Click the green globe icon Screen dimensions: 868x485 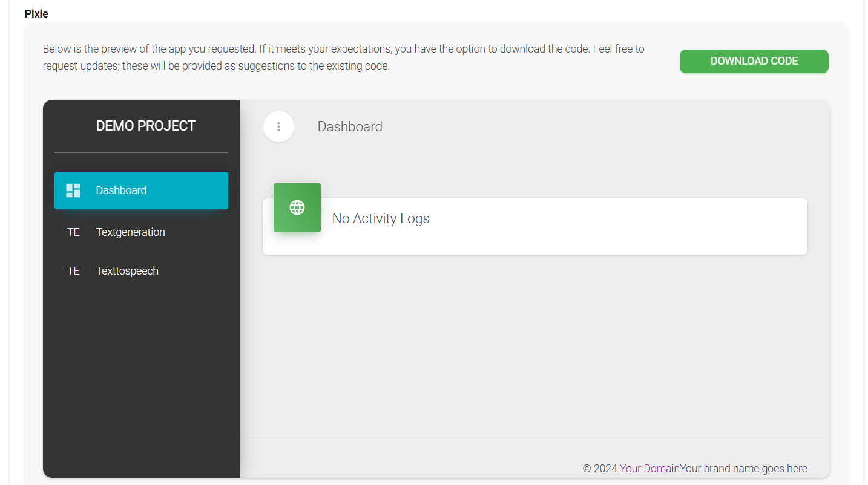pos(297,207)
